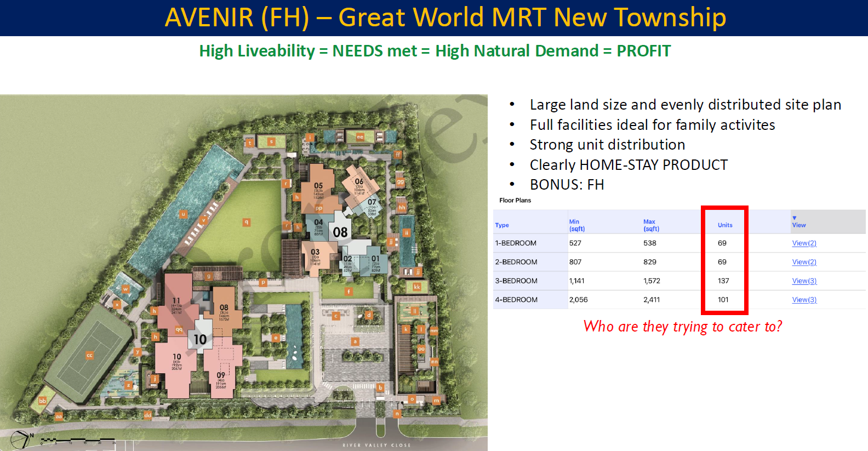Click the 'Floor Plans' heading
868x451 pixels.
515,201
